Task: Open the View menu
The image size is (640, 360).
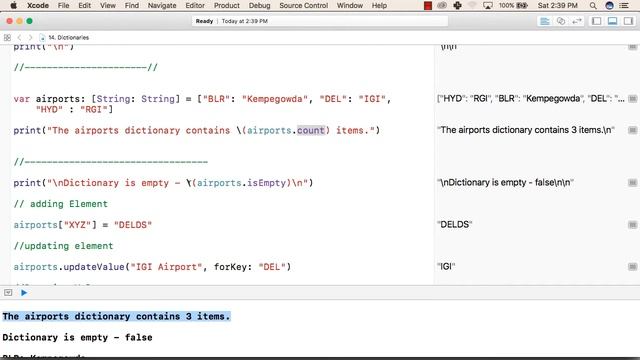Action: 108,5
